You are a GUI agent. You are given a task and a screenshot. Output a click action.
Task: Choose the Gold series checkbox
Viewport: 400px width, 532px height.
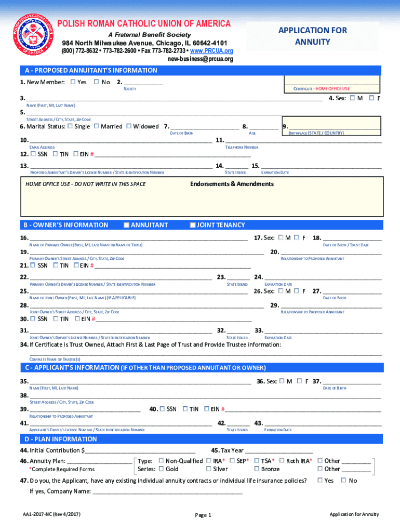point(161,469)
